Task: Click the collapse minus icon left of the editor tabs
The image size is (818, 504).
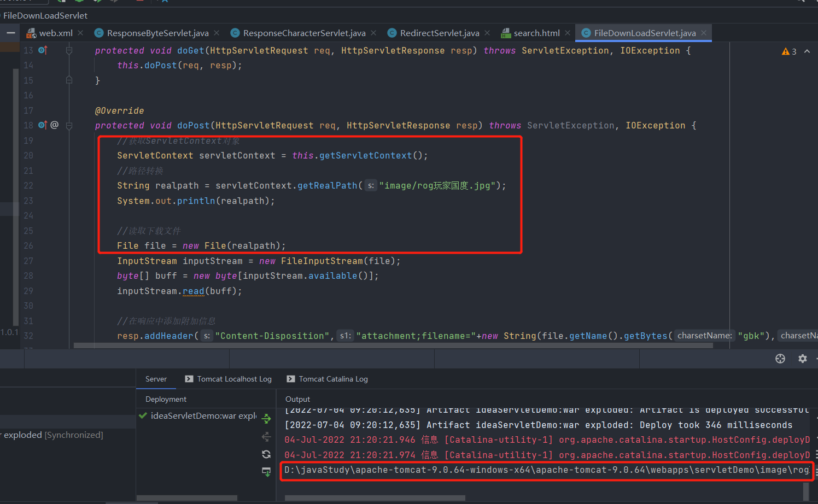Action: pyautogui.click(x=10, y=33)
